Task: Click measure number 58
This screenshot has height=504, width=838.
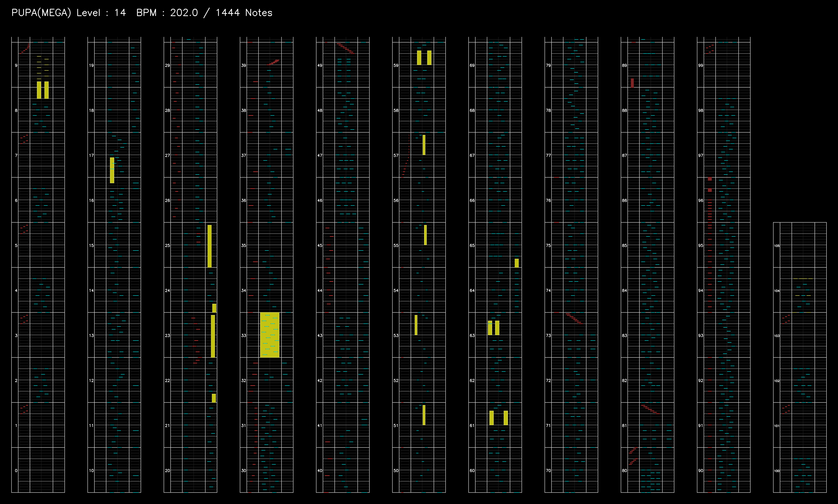Action: pos(396,110)
